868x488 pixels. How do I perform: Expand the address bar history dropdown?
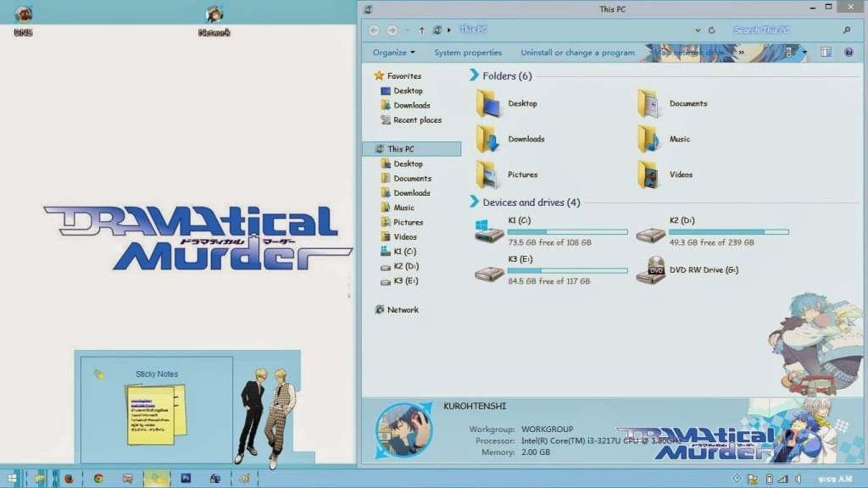[x=697, y=30]
